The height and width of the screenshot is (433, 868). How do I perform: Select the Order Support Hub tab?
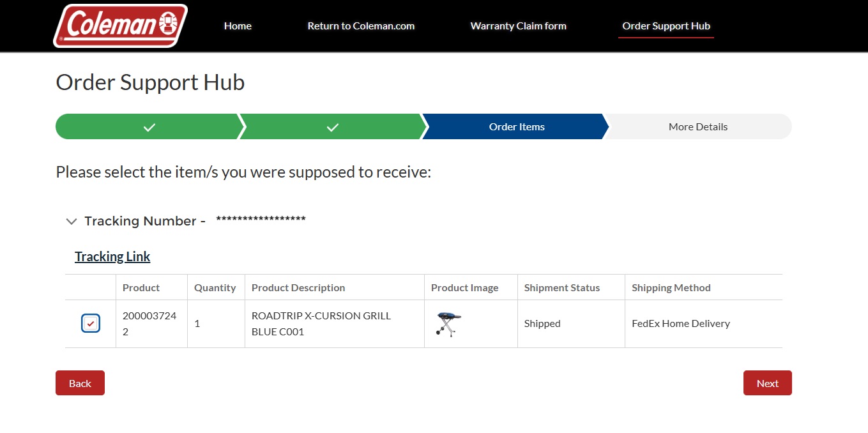(x=666, y=26)
